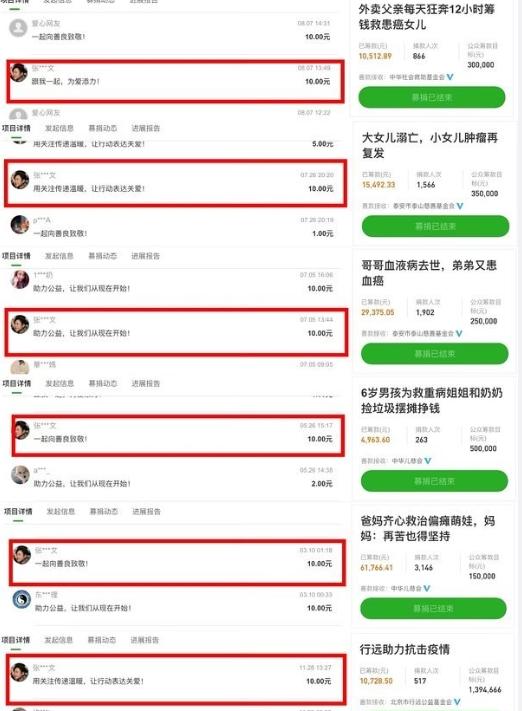Open the 行远助力抗击疫情 project title
Screen dimensions: 522x711
click(x=405, y=649)
